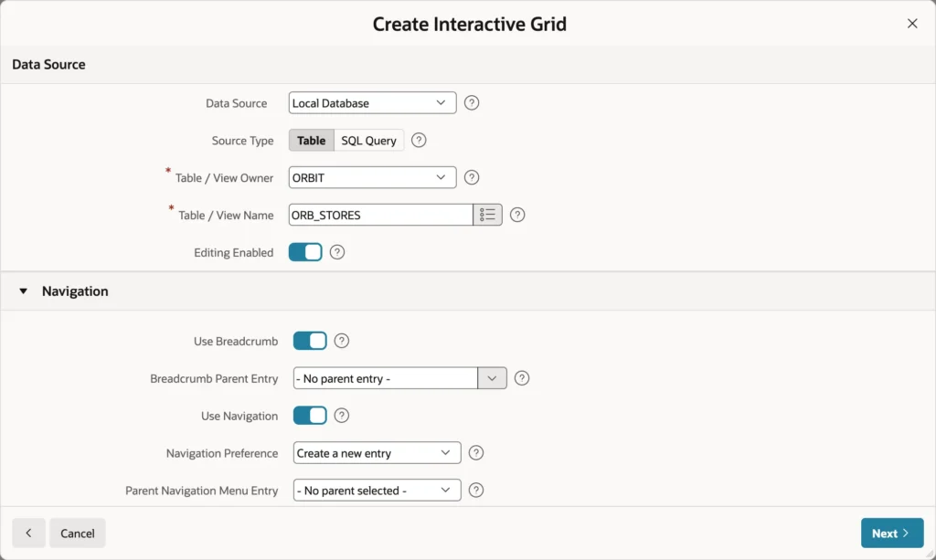The width and height of the screenshot is (936, 560).
Task: Click the 'Data Source' section heading
Action: tap(48, 65)
